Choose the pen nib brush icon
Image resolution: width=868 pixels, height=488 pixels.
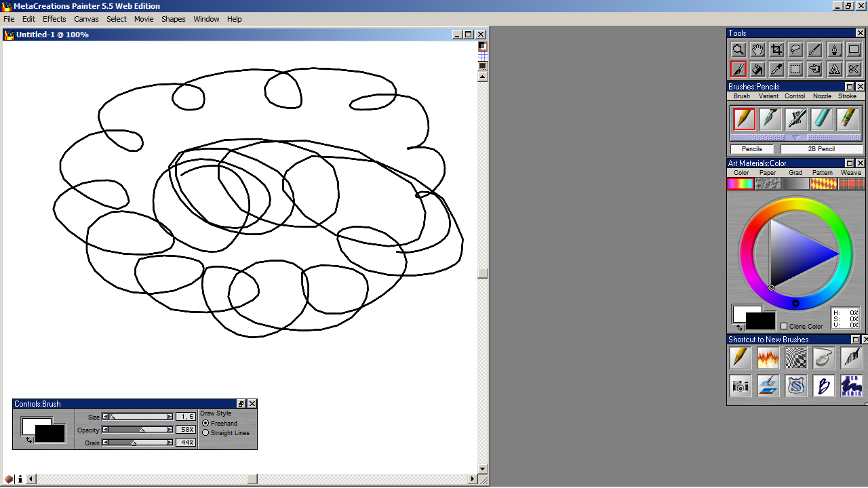pos(770,119)
